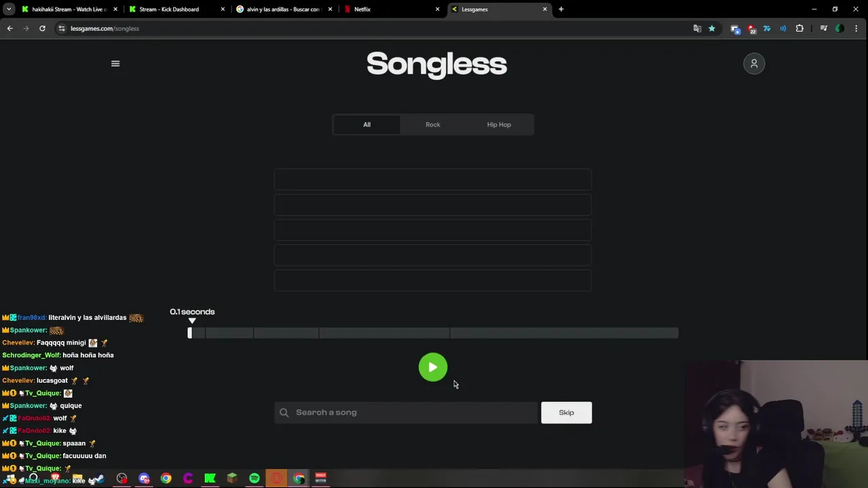Click the Songless logo title

[437, 64]
